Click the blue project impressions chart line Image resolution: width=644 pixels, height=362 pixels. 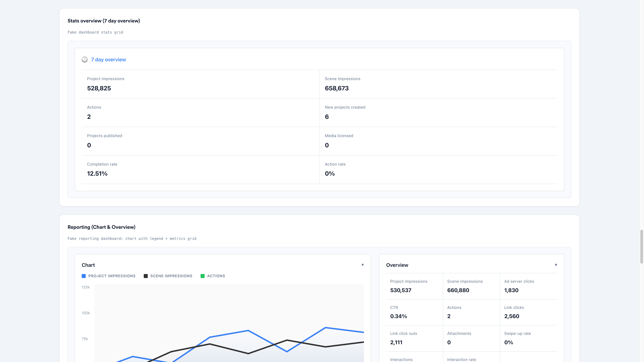229,334
